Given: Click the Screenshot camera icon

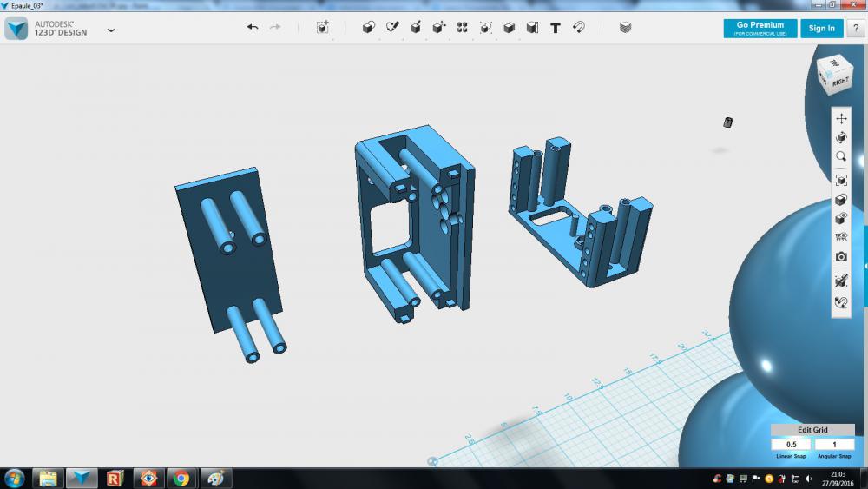Looking at the screenshot, I should (841, 257).
